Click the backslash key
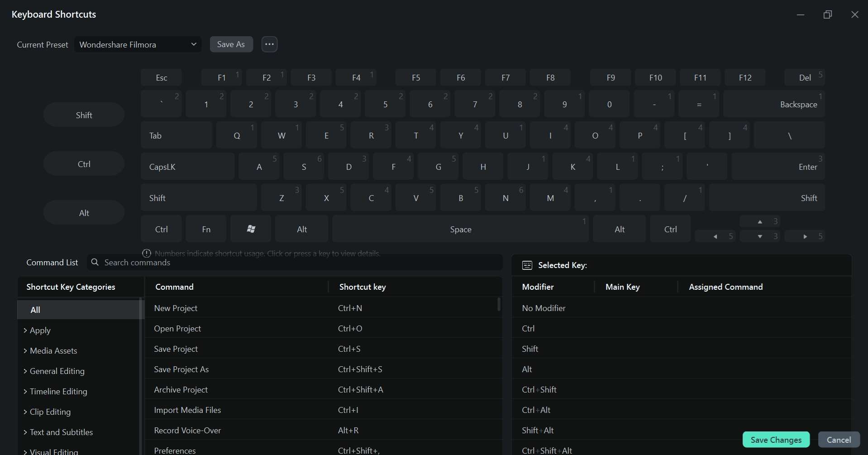 point(789,135)
